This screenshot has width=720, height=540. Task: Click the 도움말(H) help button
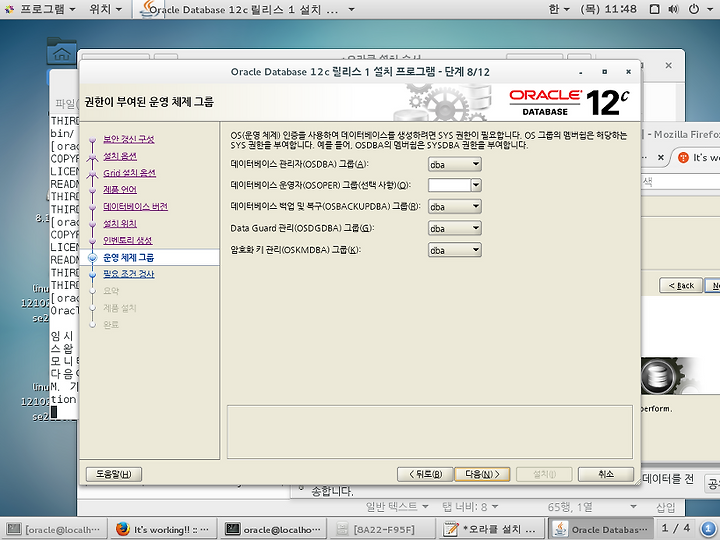[113, 474]
